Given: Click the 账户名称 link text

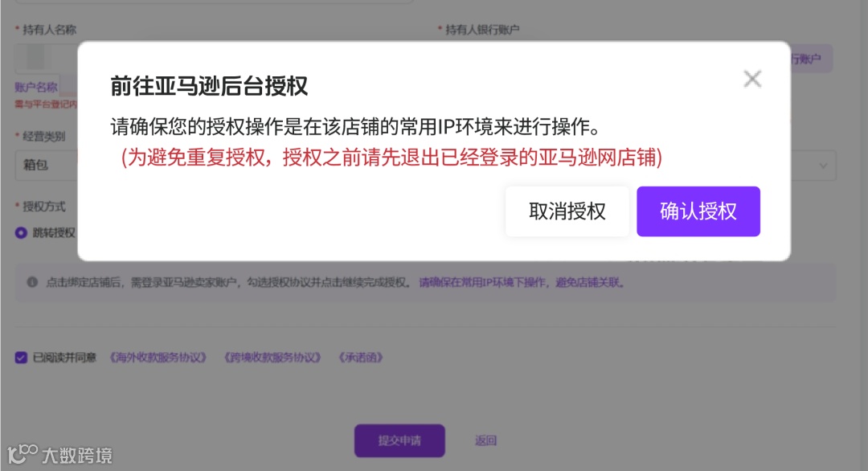Looking at the screenshot, I should point(36,87).
